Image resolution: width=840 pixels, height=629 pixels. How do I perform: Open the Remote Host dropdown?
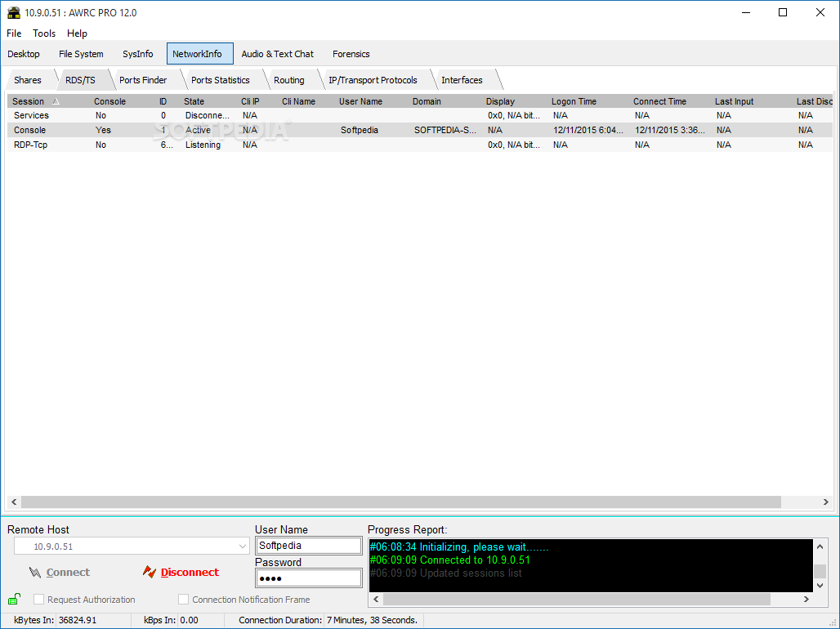242,546
